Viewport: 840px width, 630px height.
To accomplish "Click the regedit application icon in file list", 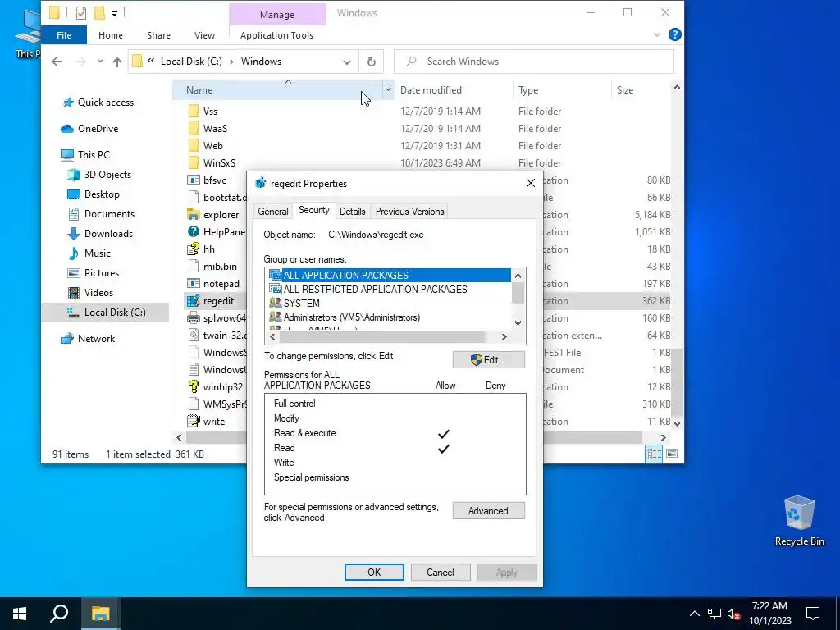I will click(x=194, y=301).
